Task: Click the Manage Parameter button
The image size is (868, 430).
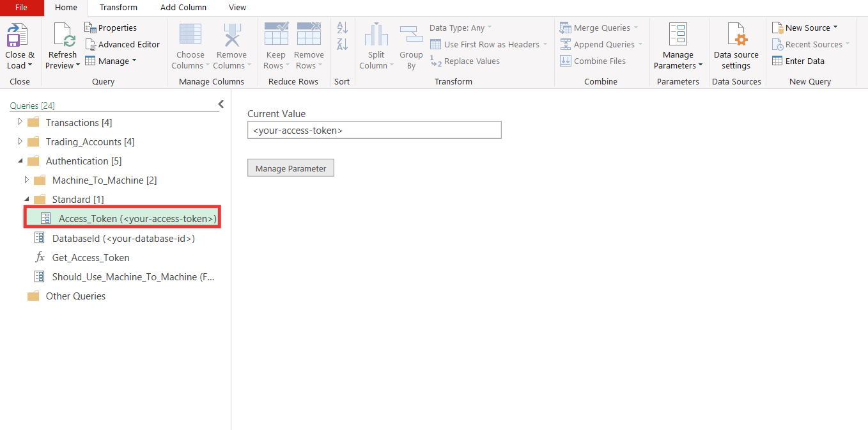Action: 290,167
